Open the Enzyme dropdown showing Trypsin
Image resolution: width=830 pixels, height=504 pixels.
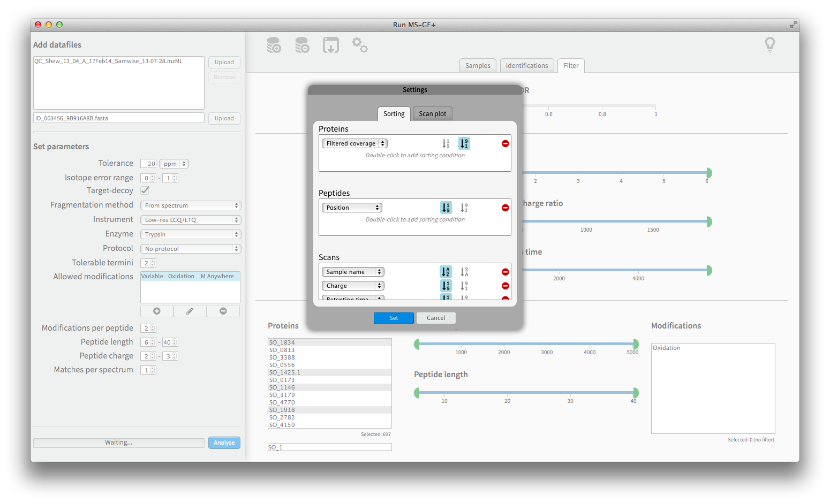[191, 234]
